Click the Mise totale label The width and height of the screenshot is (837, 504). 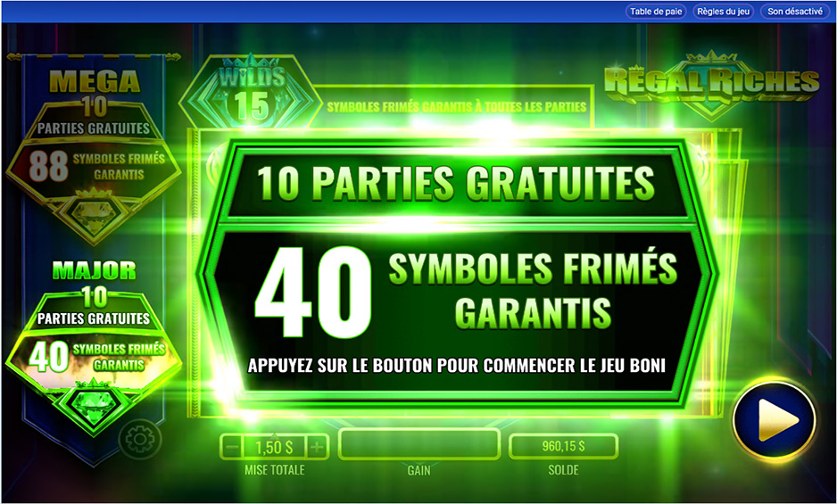coord(274,470)
